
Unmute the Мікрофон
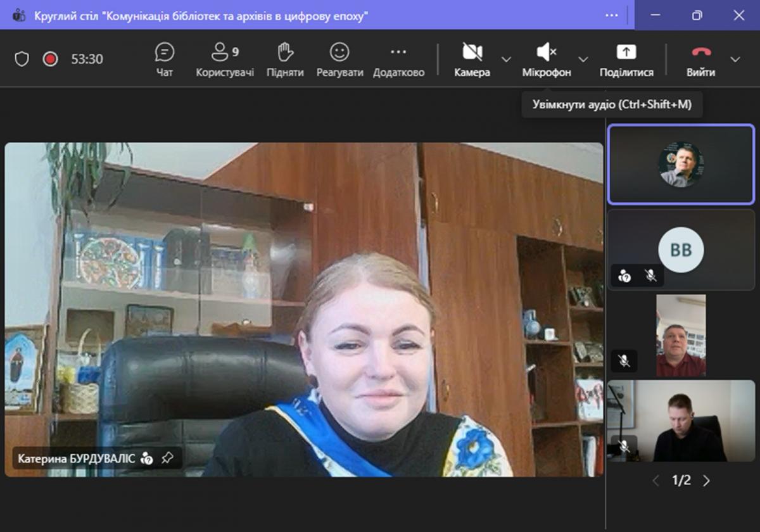546,60
